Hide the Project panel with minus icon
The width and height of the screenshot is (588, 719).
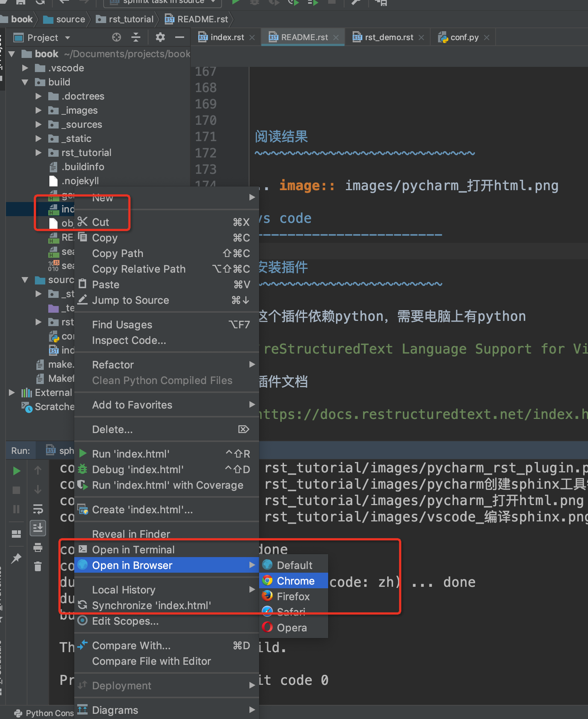(x=180, y=38)
